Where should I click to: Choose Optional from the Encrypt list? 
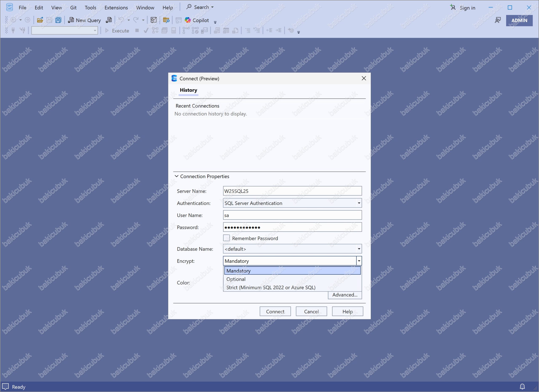pyautogui.click(x=292, y=279)
